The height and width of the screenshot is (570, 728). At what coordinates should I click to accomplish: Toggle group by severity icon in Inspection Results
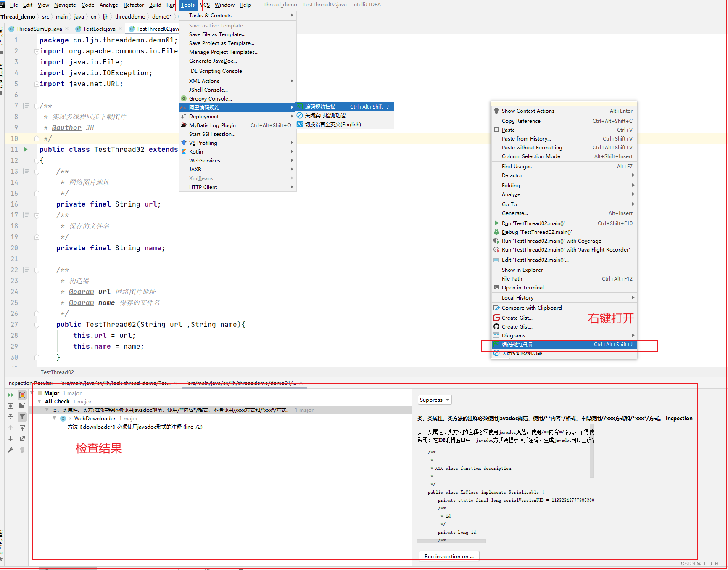[x=22, y=395]
